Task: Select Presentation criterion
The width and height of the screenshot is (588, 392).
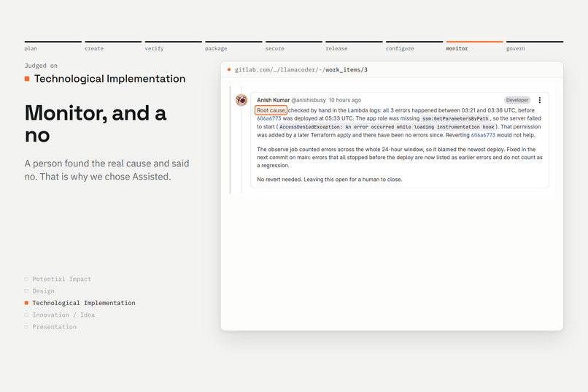Action: pyautogui.click(x=50, y=327)
